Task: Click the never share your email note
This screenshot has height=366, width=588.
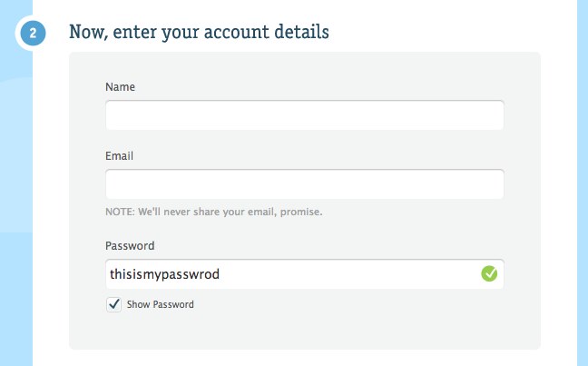Action: [214, 212]
